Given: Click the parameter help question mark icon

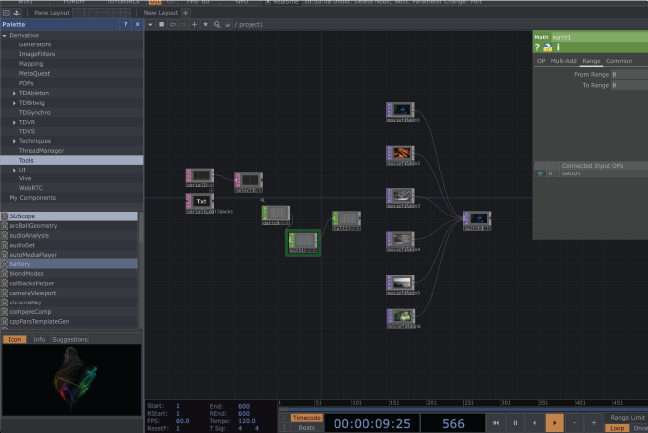Looking at the screenshot, I should (537, 47).
